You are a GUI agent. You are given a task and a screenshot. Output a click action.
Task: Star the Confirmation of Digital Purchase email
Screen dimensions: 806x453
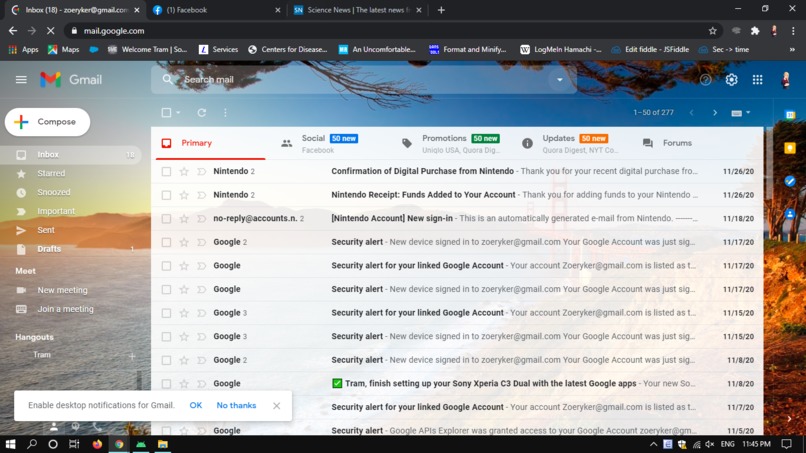tap(184, 171)
